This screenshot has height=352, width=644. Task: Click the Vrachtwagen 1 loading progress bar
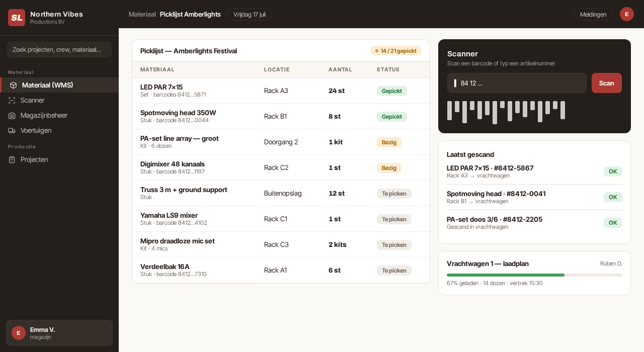(x=534, y=275)
